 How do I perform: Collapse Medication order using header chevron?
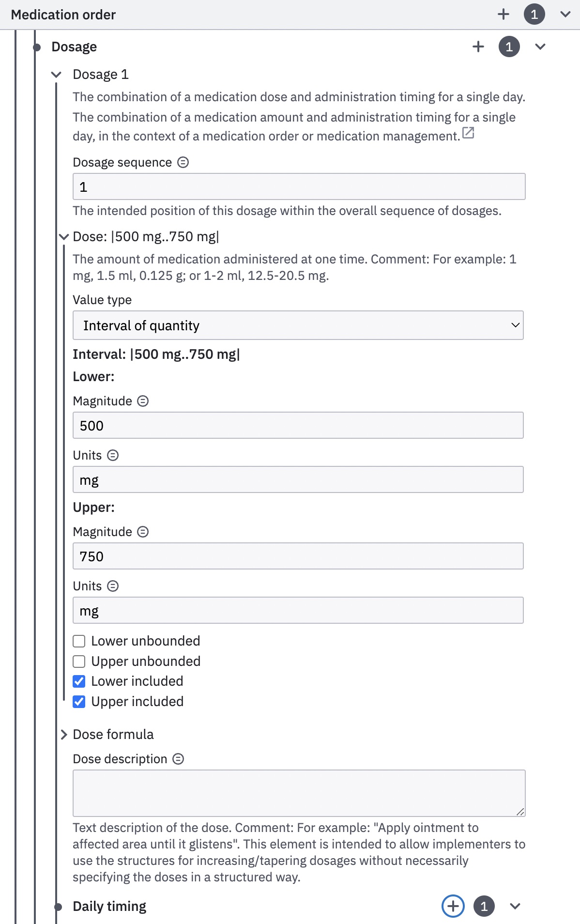(565, 14)
